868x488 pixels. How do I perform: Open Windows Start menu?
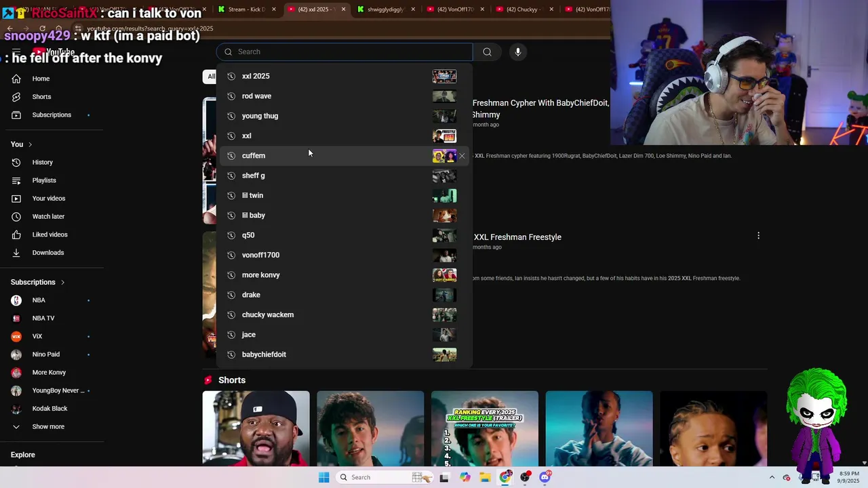coord(323,477)
